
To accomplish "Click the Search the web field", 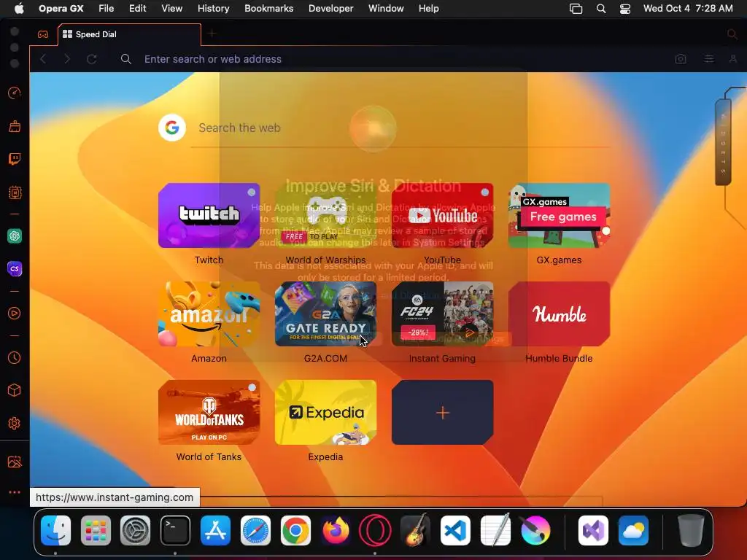I will tap(400, 128).
